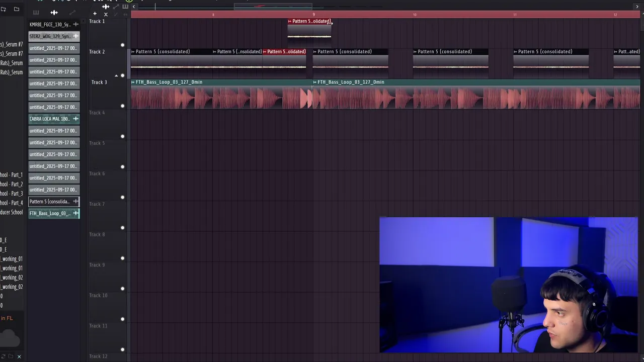This screenshot has width=644, height=362.
Task: Show audio clips in the picker panel
Action: 54,13
